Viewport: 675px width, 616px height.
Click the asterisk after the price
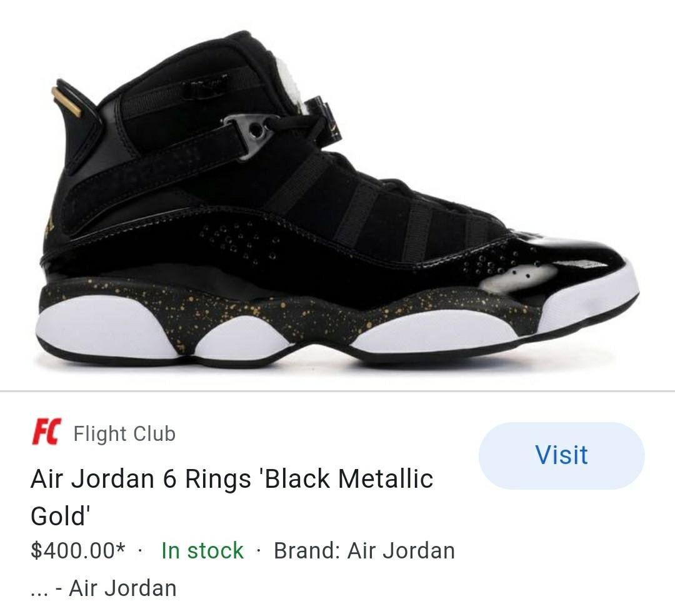(121, 547)
